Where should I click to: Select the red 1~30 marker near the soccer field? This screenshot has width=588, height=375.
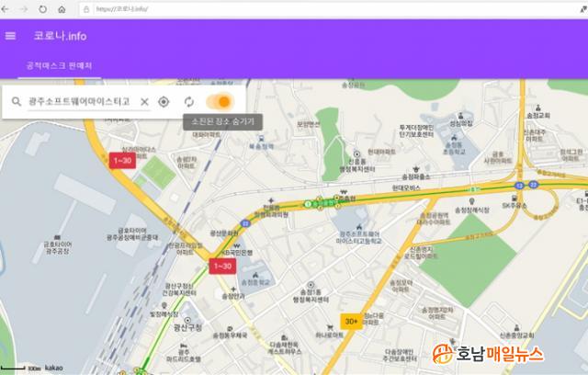pos(122,160)
